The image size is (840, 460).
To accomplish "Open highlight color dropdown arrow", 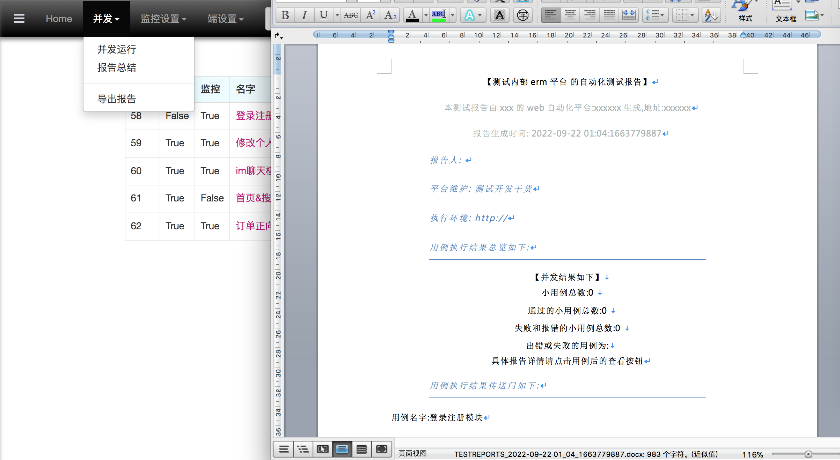I will 453,15.
